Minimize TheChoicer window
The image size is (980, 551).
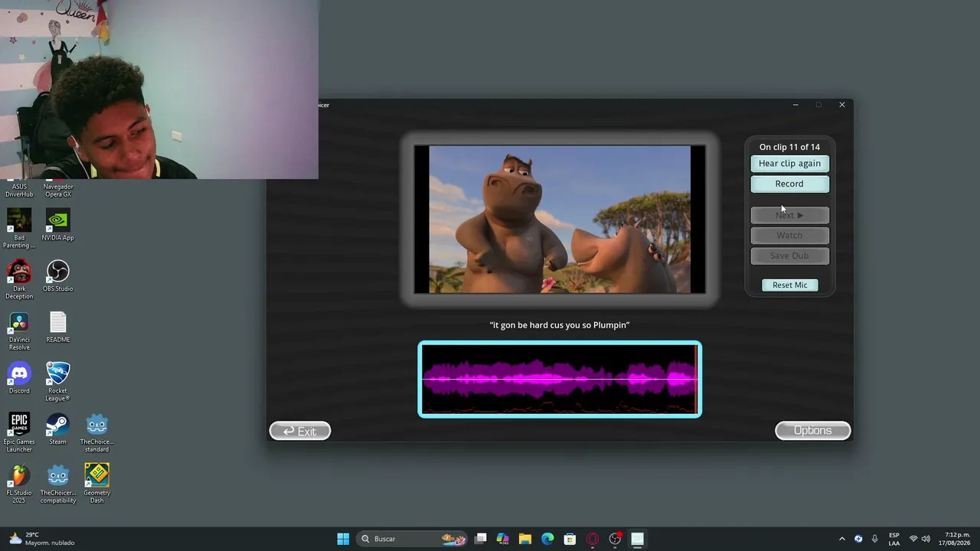(x=795, y=105)
